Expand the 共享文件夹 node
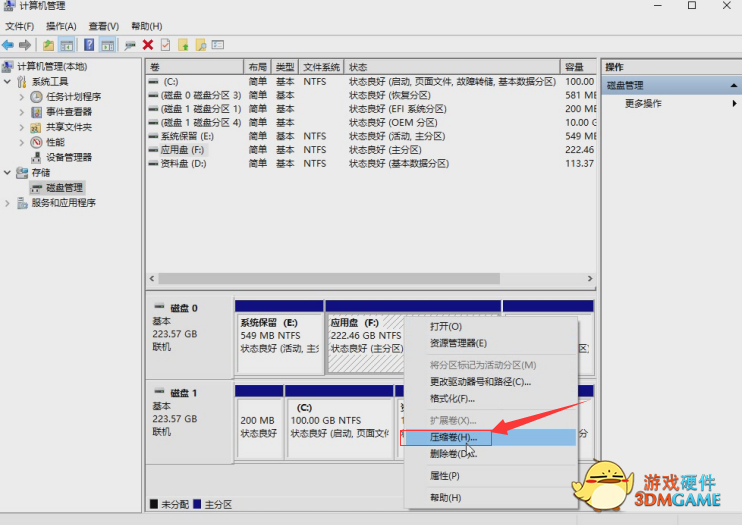The height and width of the screenshot is (525, 742). (21, 127)
